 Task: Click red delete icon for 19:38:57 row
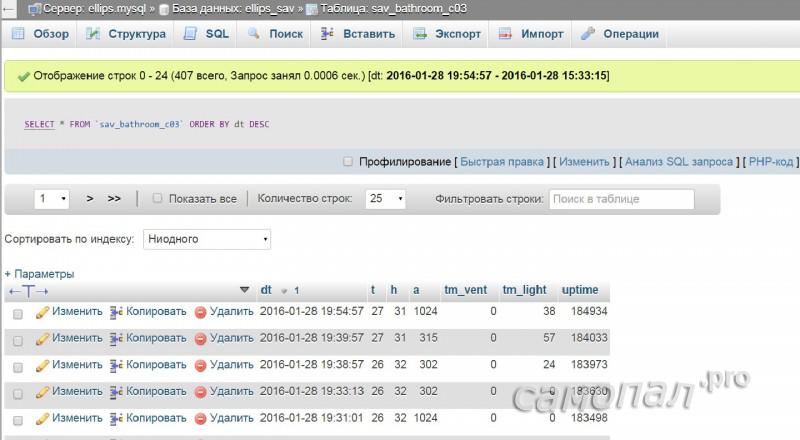[200, 365]
